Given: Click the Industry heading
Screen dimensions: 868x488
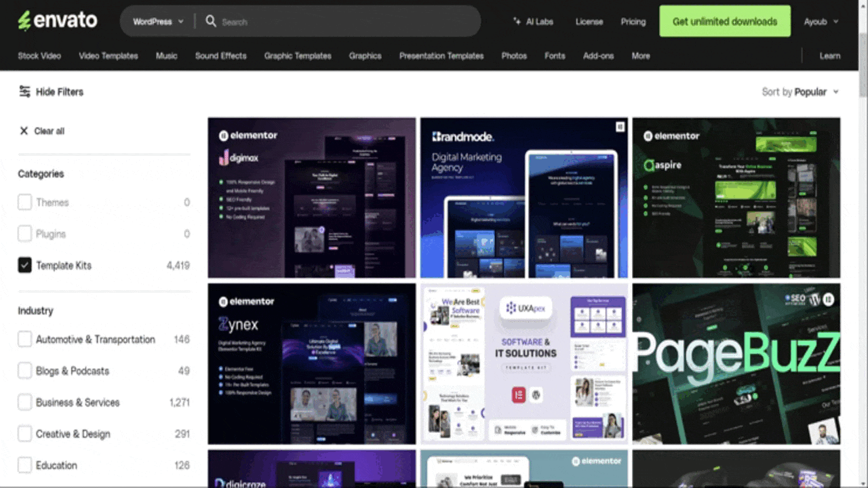Looking at the screenshot, I should (x=35, y=310).
